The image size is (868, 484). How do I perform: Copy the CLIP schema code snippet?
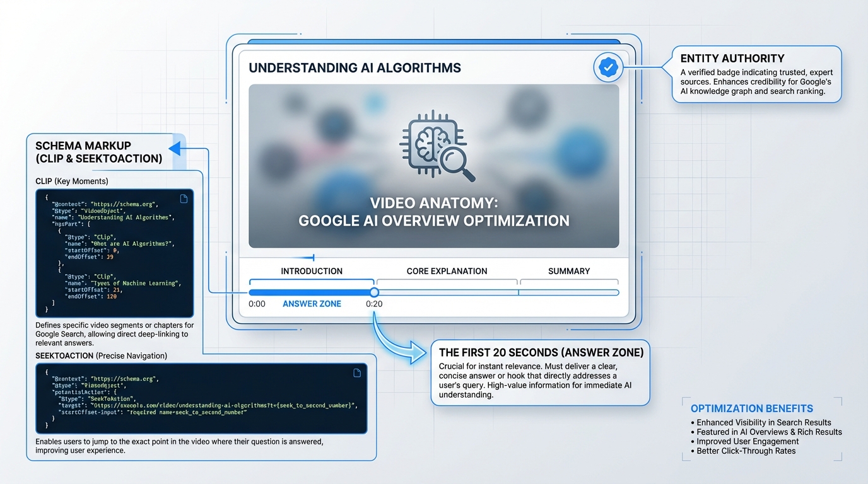click(x=184, y=198)
